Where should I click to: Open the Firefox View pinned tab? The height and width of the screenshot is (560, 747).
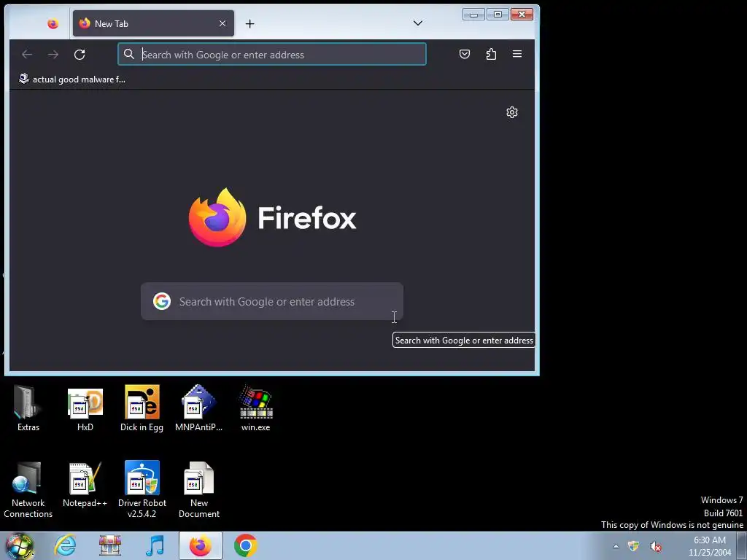53,23
